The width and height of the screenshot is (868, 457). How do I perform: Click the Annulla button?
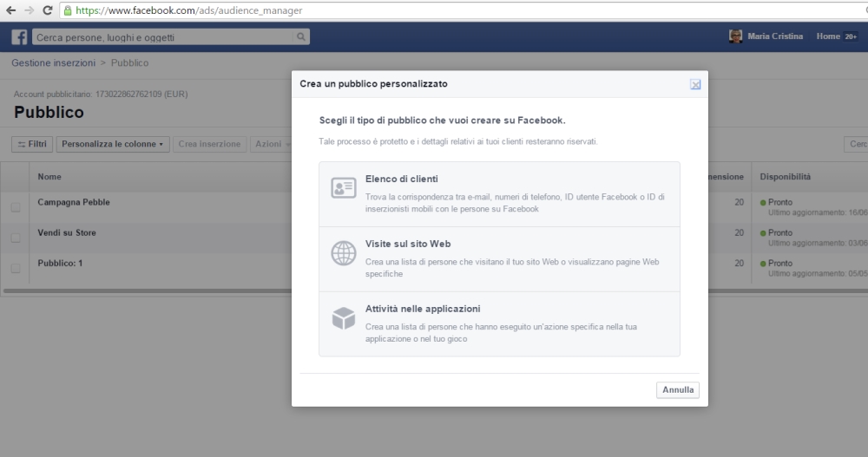pyautogui.click(x=678, y=389)
